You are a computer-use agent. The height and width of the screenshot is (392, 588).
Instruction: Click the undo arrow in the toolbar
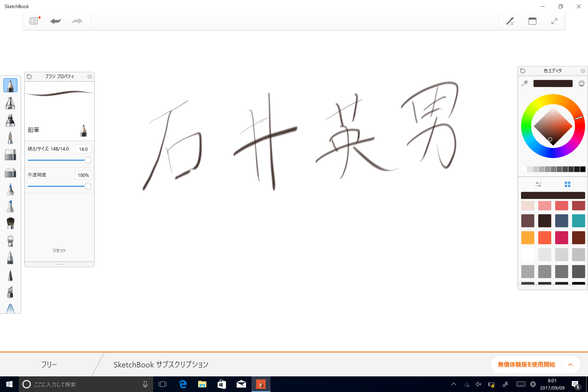click(x=55, y=21)
